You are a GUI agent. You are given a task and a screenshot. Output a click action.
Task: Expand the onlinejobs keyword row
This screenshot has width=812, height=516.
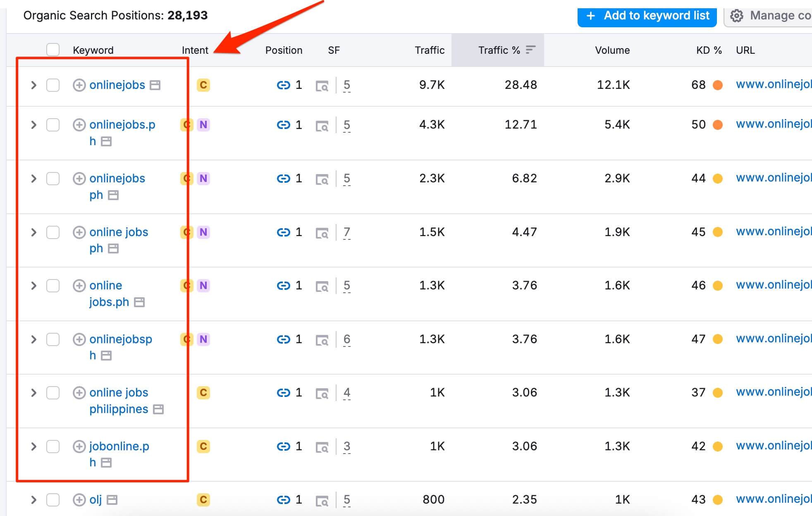[x=33, y=85]
